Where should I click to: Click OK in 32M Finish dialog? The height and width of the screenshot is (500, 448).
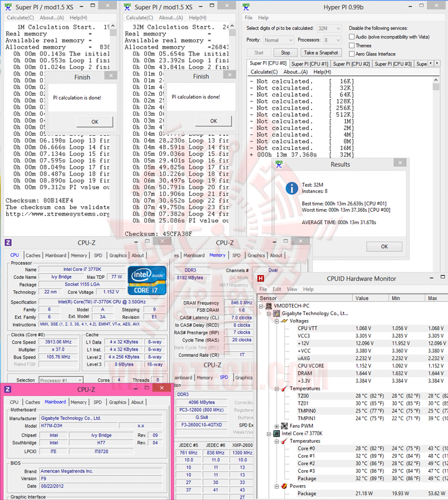point(213,121)
